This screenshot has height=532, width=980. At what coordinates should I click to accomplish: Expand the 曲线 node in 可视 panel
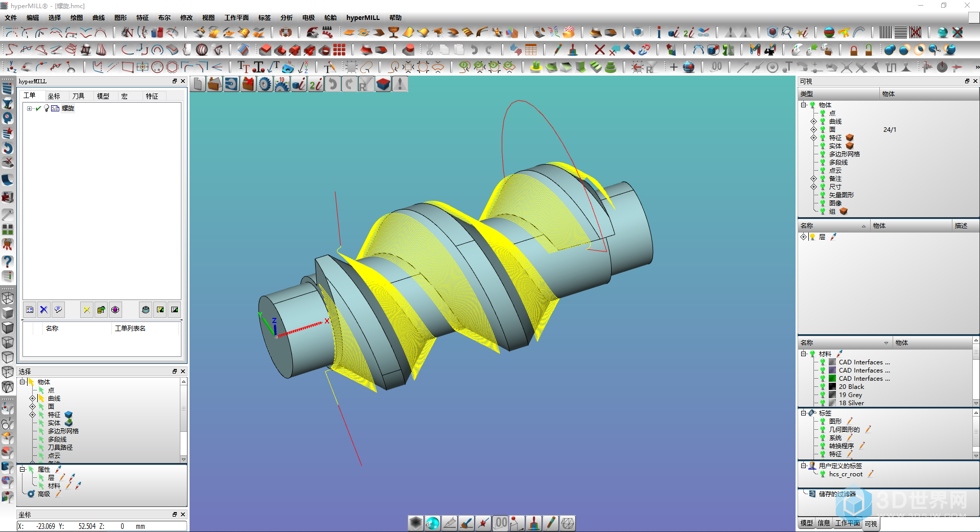813,122
